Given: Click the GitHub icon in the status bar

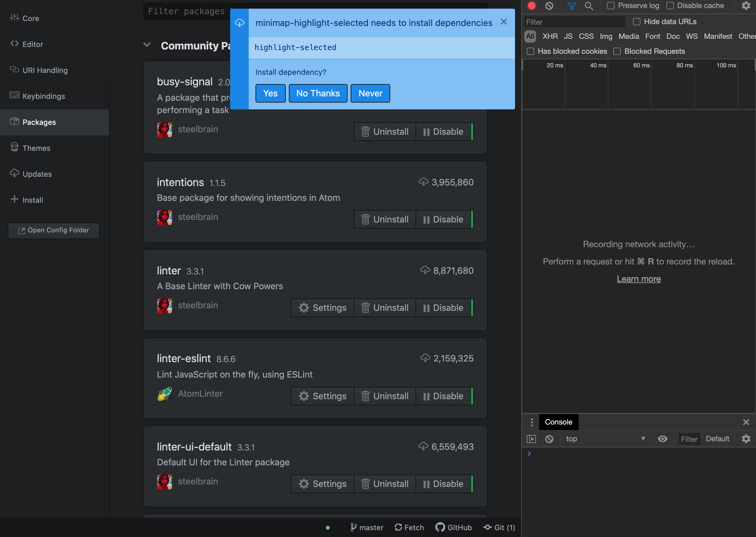Looking at the screenshot, I should point(440,527).
